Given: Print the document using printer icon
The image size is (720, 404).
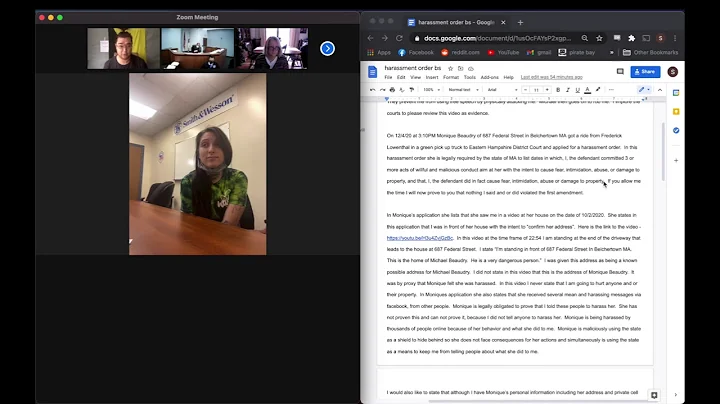Looking at the screenshot, I should (x=392, y=90).
